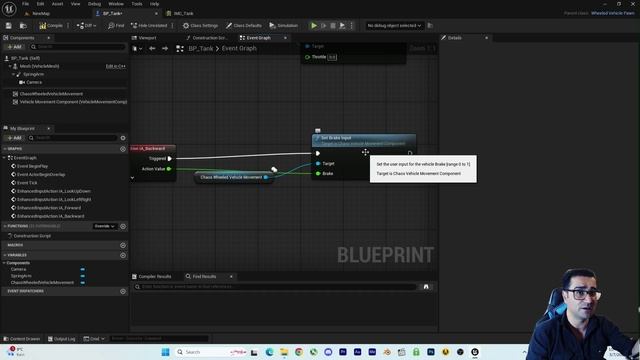The width and height of the screenshot is (640, 360).
Task: Click the Camera variable type pill
Action: pyautogui.click(x=82, y=269)
